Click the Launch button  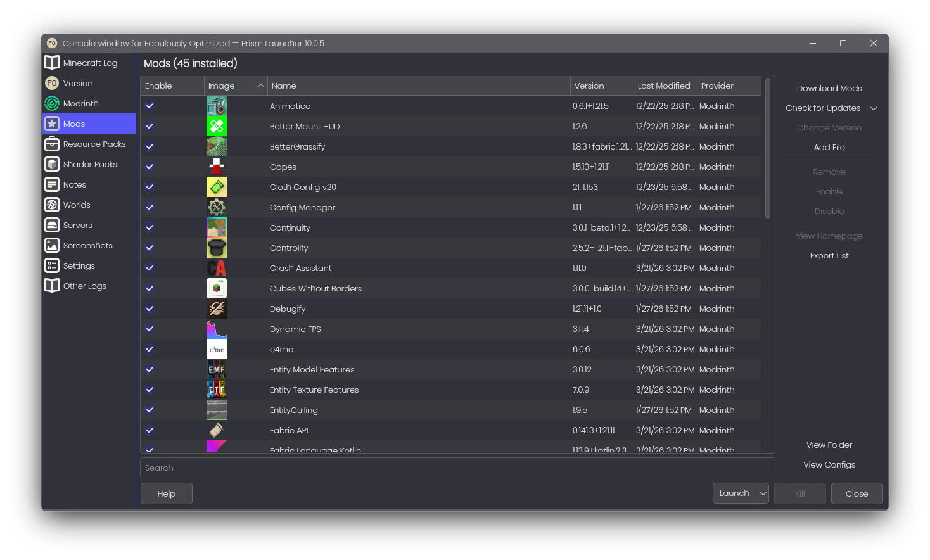(735, 493)
